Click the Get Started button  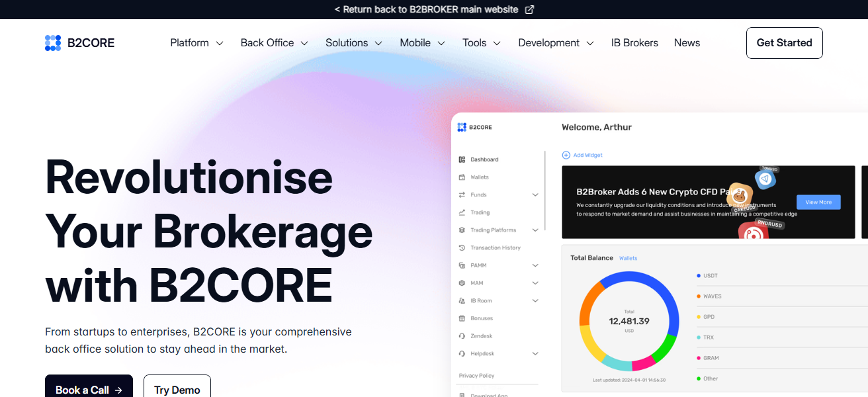pos(784,42)
